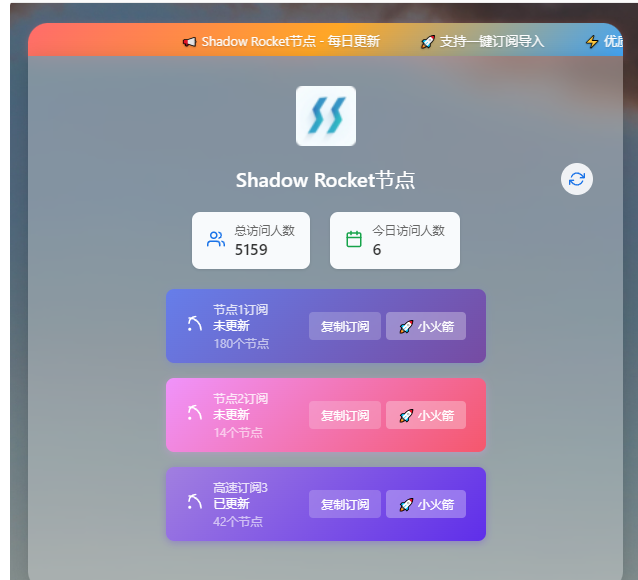Viewport: 638px width, 580px height.
Task: Import 高速订阅3 with 小火箭 button
Action: (426, 504)
